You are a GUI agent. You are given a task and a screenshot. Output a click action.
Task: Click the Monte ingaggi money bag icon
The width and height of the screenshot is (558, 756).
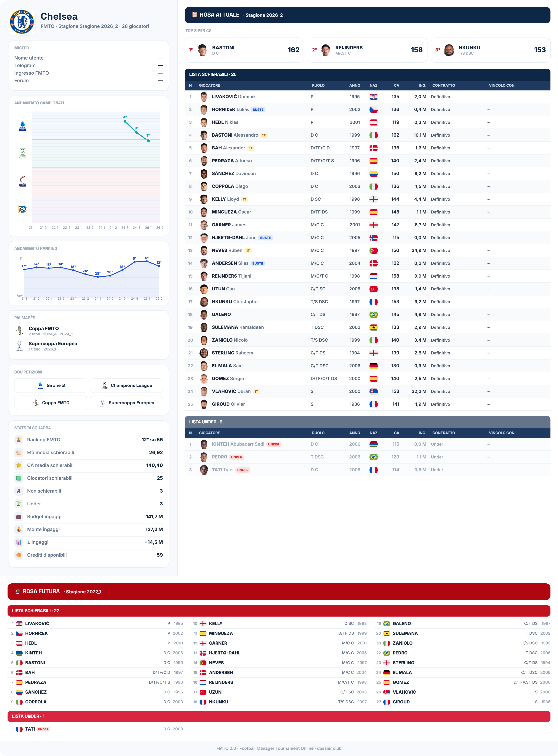[x=19, y=530]
